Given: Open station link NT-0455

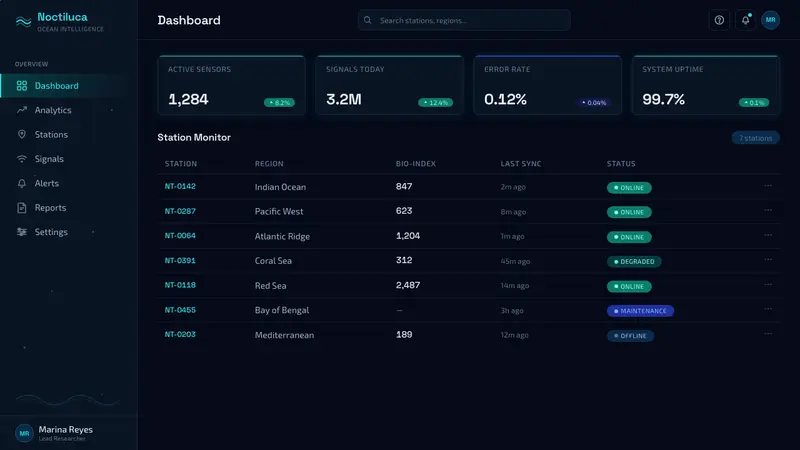Looking at the screenshot, I should click(180, 310).
